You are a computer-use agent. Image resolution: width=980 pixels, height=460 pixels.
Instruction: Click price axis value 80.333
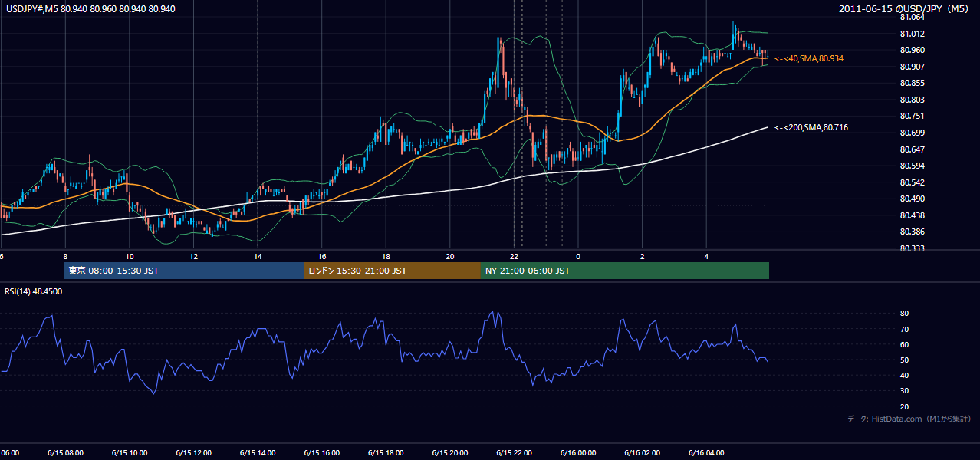(x=913, y=248)
